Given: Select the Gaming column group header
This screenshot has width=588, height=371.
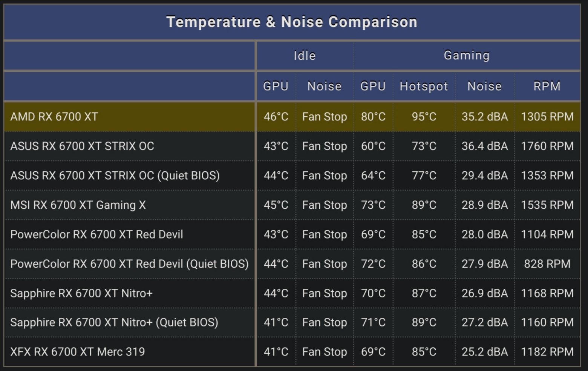Looking at the screenshot, I should (x=467, y=55).
